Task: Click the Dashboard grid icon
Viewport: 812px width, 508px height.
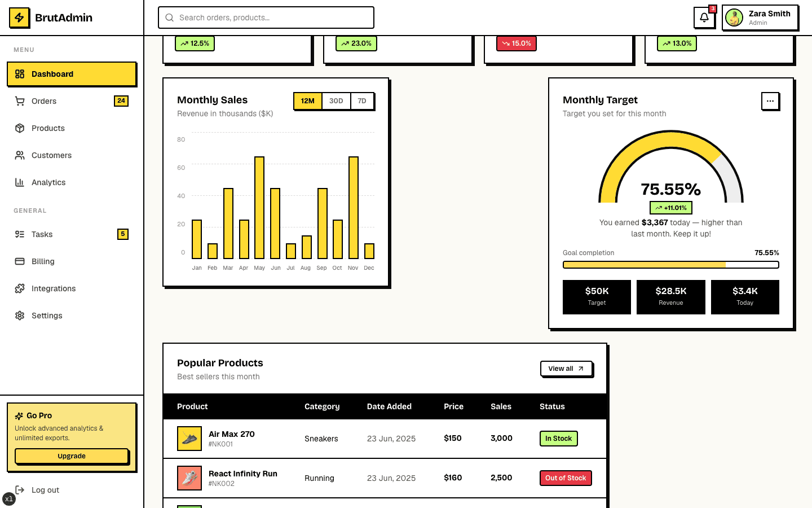Action: point(20,74)
